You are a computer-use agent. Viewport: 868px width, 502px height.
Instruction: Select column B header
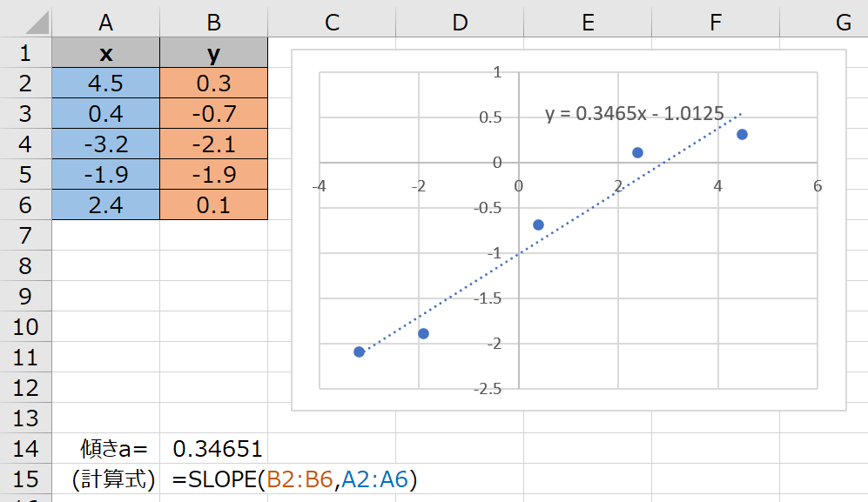click(x=213, y=23)
